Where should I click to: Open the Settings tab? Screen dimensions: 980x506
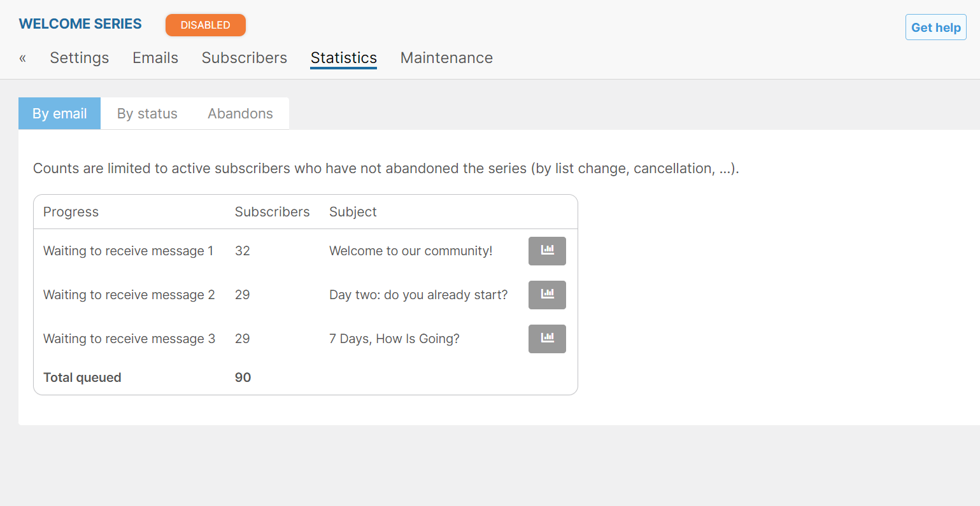pyautogui.click(x=80, y=58)
